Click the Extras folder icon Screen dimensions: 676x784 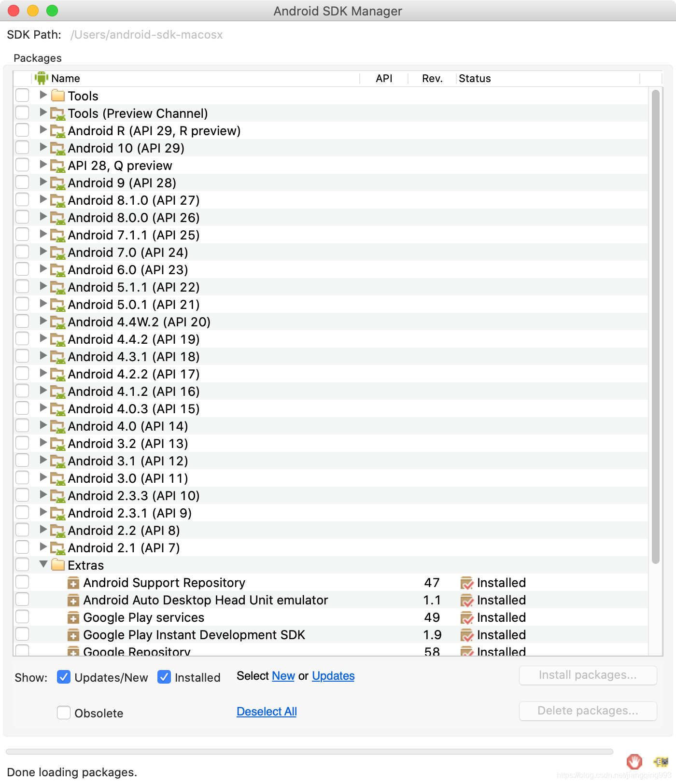pyautogui.click(x=58, y=565)
